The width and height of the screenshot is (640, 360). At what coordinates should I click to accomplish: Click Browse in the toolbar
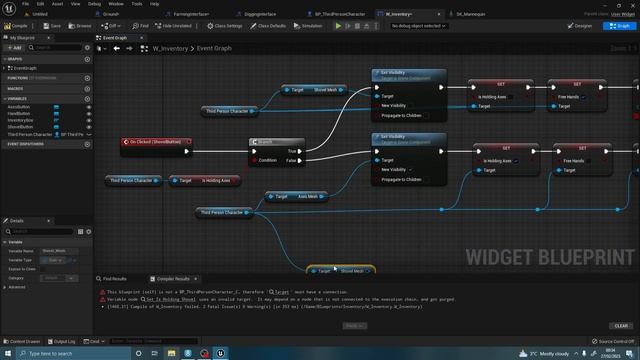click(x=80, y=26)
